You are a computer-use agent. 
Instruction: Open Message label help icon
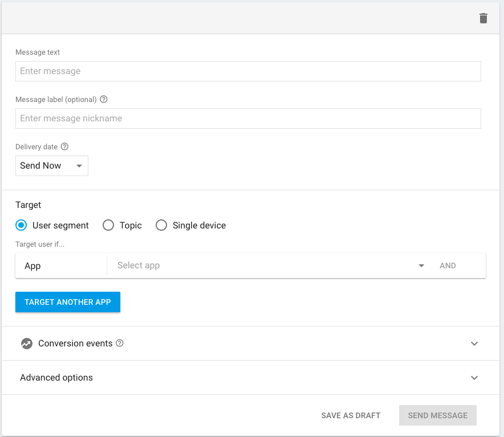(104, 99)
